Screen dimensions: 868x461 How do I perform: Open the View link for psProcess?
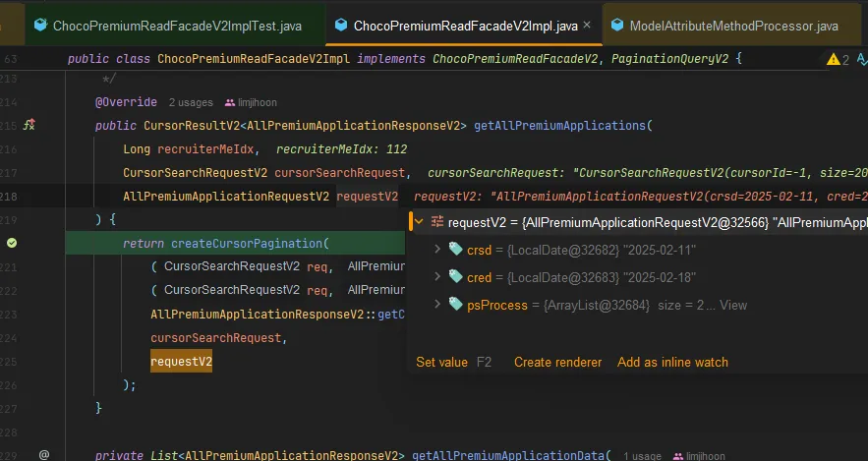click(x=733, y=305)
